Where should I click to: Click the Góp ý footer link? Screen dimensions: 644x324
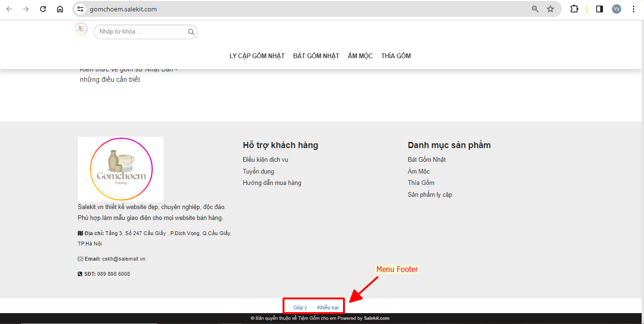pyautogui.click(x=300, y=307)
